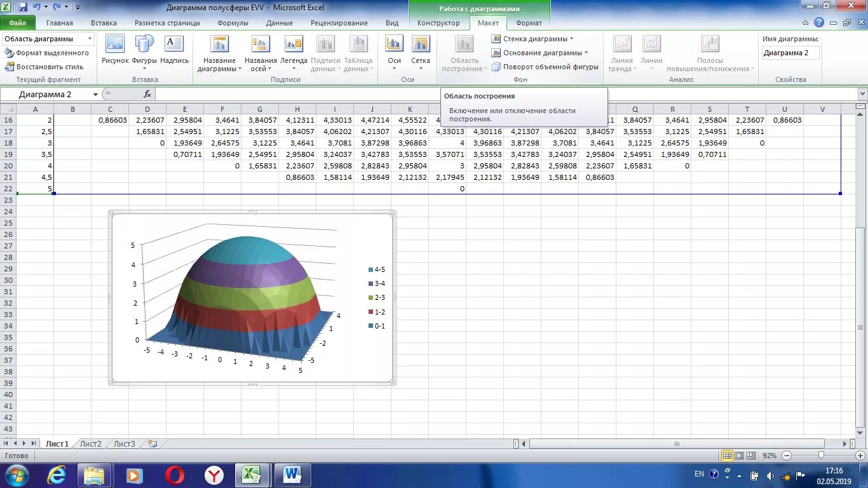Switch to the Формулы ribbon tab
This screenshot has height=488, width=868.
pos(233,23)
